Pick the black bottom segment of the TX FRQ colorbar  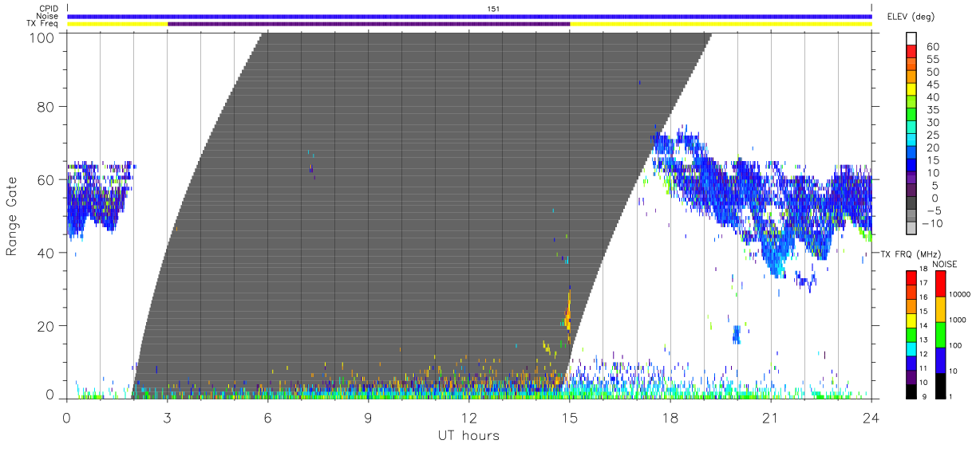(x=911, y=391)
